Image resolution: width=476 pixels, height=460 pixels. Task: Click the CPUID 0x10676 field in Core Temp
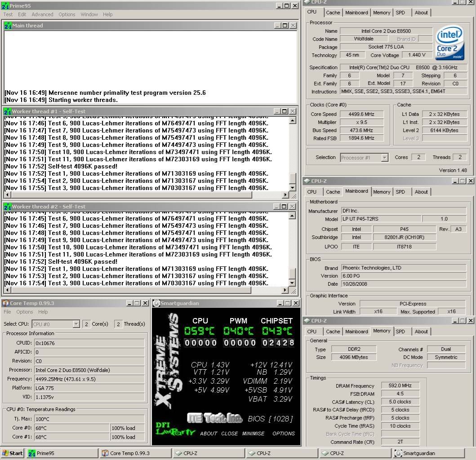(89, 343)
